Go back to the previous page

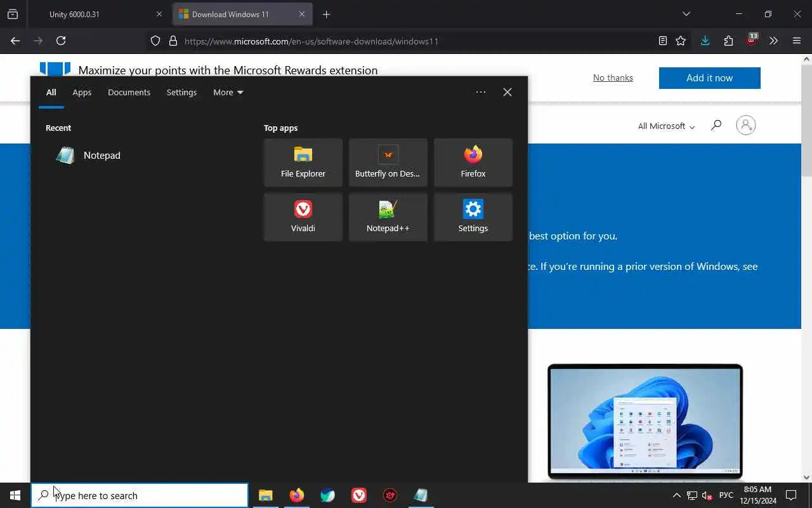15,41
